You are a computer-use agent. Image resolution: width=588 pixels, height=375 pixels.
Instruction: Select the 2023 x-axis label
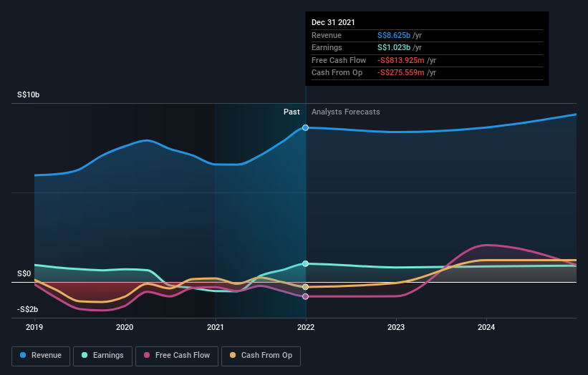[396, 328]
